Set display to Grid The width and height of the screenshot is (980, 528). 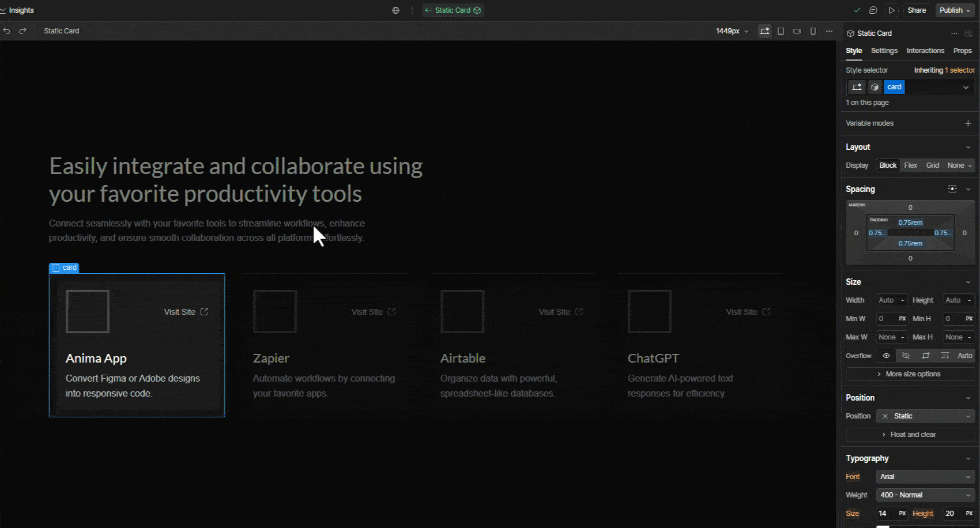point(932,165)
